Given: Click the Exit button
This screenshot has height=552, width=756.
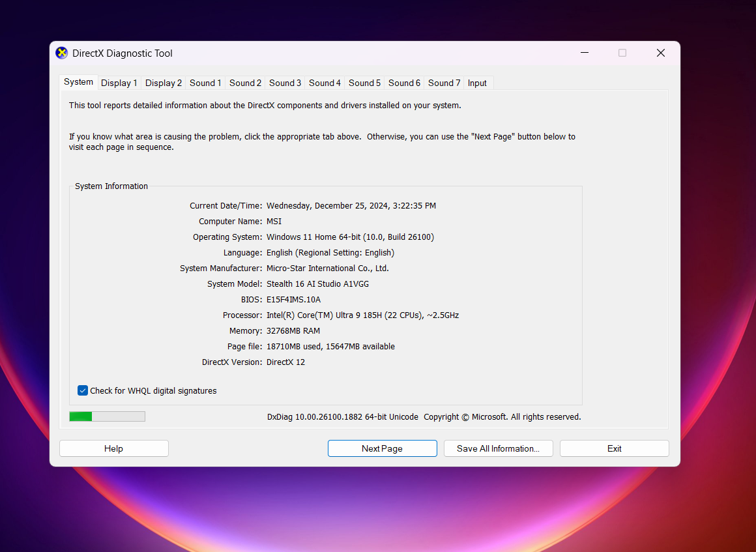Looking at the screenshot, I should click(614, 448).
